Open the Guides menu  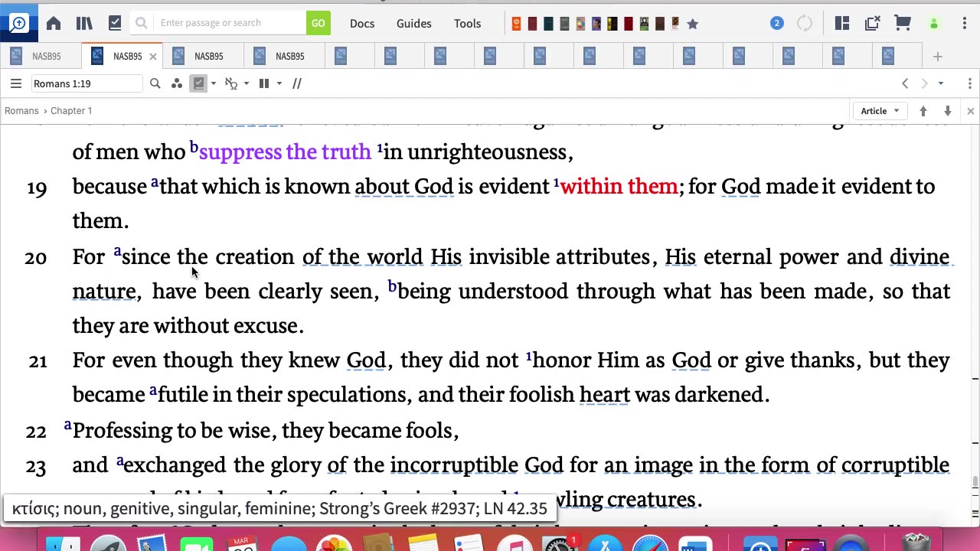pos(414,23)
